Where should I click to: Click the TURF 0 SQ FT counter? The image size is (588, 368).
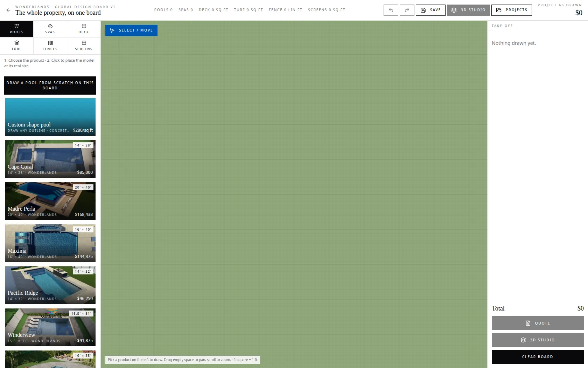[x=248, y=10]
